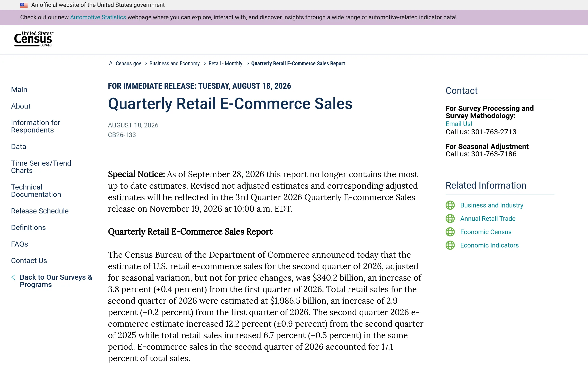Viewport: 588px width, 368px height.
Task: Open Technical Documentation sidebar item
Action: [x=36, y=191]
